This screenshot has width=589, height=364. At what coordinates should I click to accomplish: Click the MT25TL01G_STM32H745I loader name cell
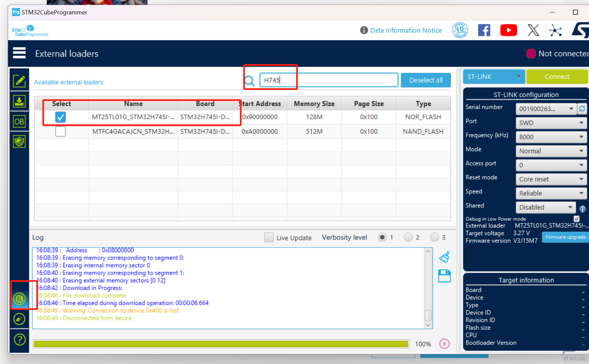(133, 117)
